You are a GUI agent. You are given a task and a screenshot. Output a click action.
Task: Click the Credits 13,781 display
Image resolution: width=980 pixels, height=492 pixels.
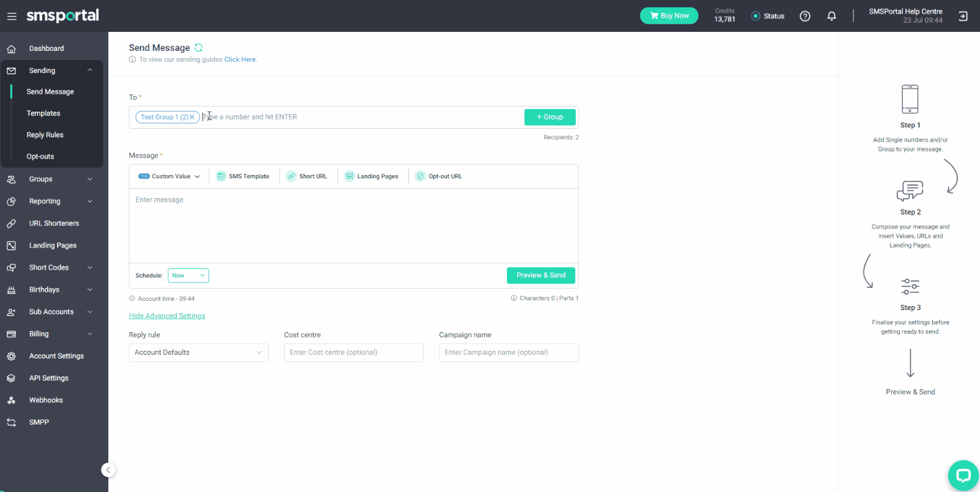[725, 15]
